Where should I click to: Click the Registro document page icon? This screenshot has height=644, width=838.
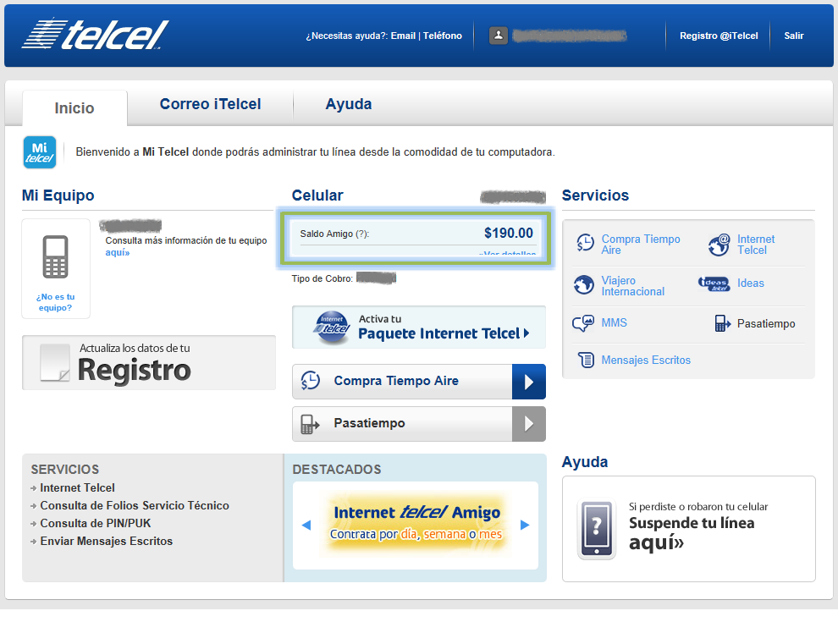point(55,363)
